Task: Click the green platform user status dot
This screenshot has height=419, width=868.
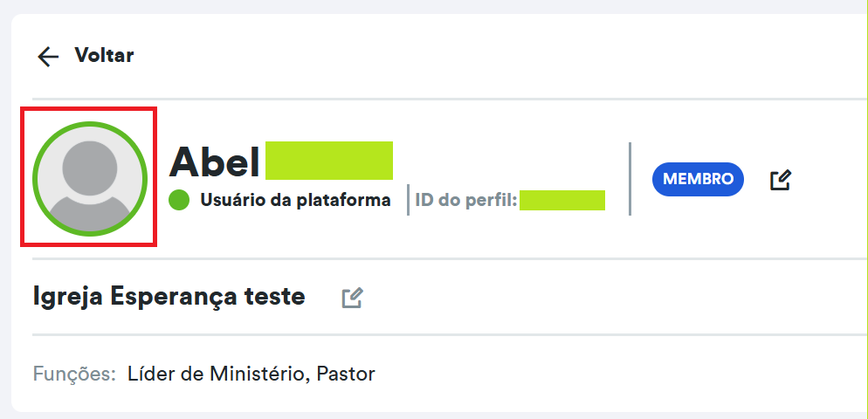Action: (179, 201)
